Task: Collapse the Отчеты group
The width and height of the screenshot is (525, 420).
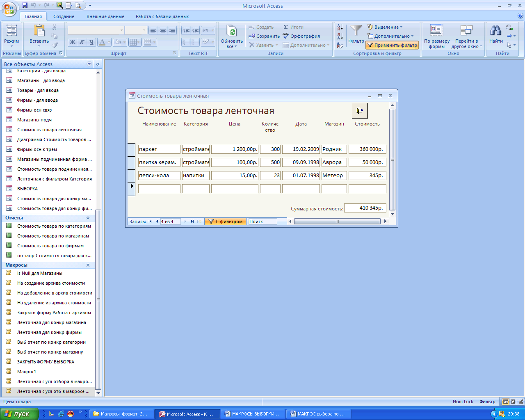Action: coord(88,218)
